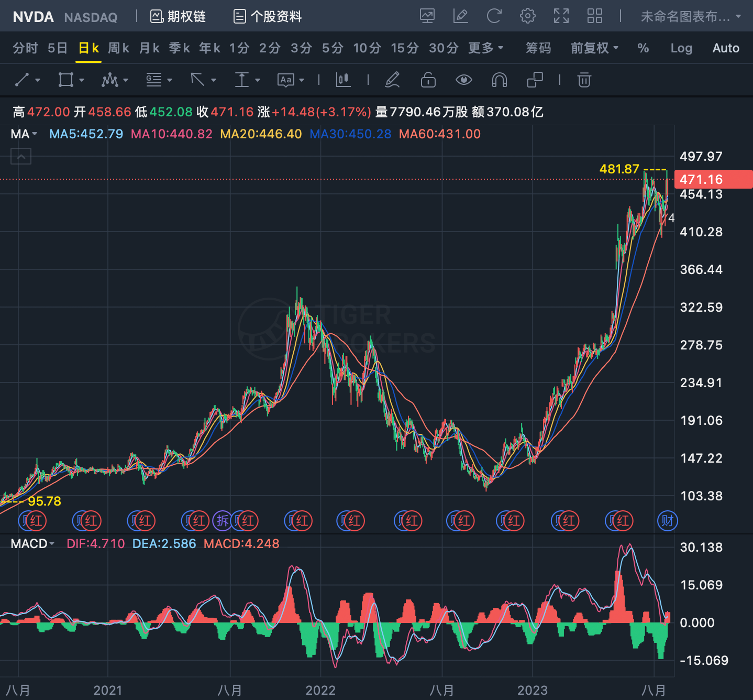Expand wave pattern tool dropdown arrow
The height and width of the screenshot is (700, 753).
[126, 80]
